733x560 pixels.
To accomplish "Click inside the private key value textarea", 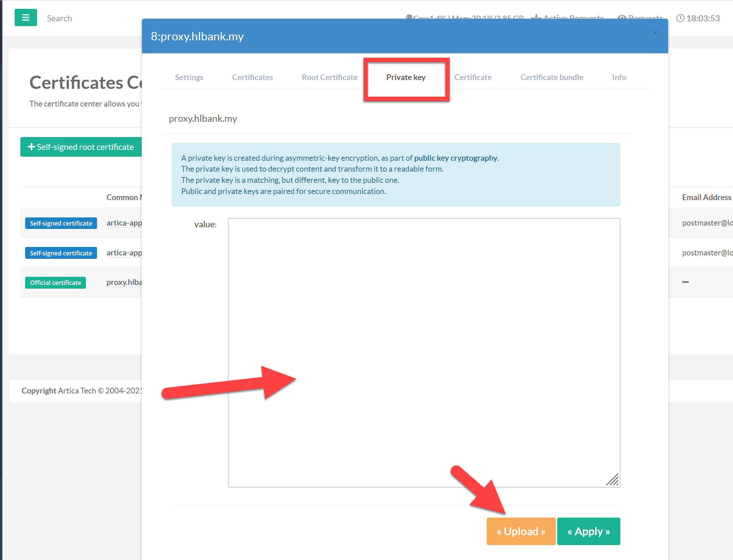I will (x=424, y=352).
